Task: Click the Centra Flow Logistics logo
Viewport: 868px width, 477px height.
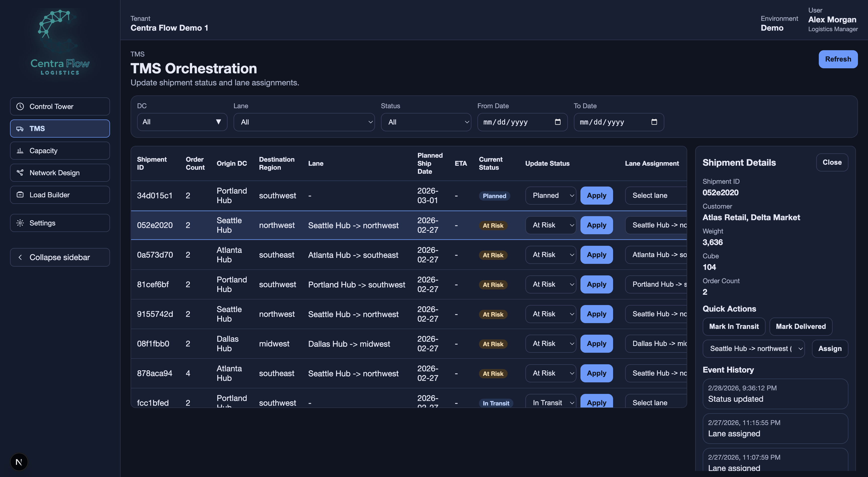Action: coord(60,42)
